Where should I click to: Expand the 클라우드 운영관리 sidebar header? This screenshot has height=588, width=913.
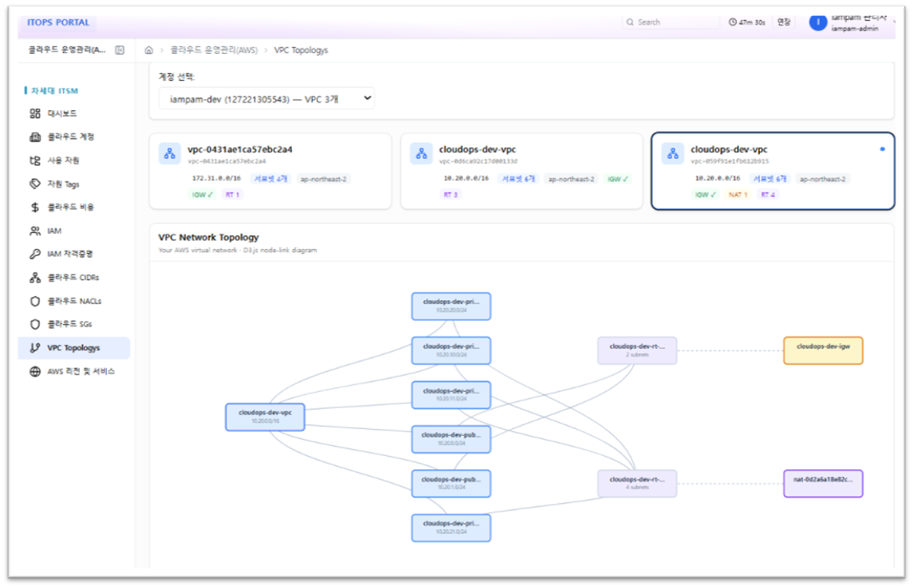pyautogui.click(x=67, y=50)
